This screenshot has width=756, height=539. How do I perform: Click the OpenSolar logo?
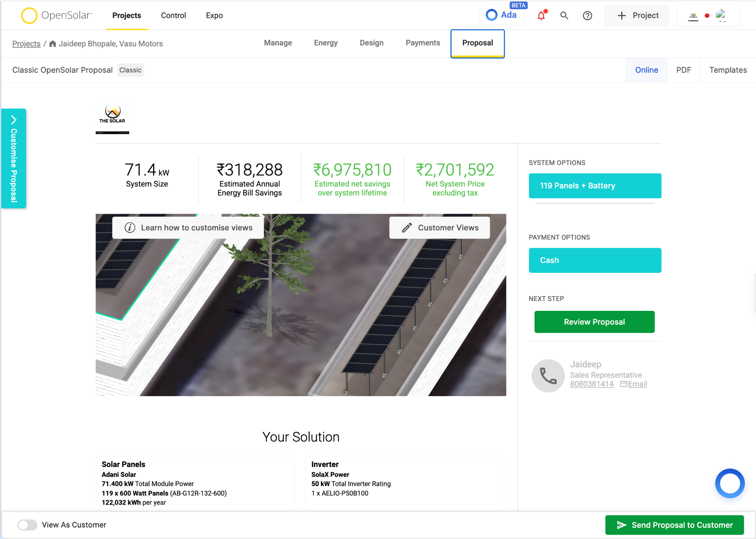pos(56,16)
